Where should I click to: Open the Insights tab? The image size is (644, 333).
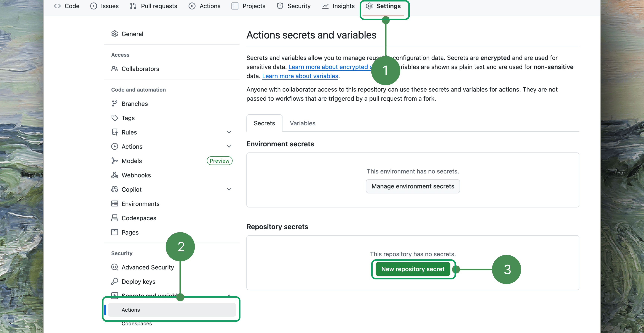point(338,6)
